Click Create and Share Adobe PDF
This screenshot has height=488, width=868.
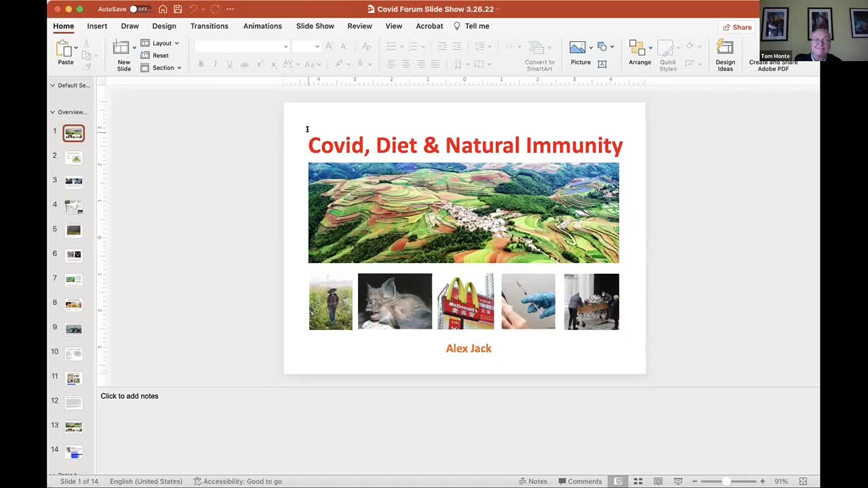pyautogui.click(x=773, y=65)
